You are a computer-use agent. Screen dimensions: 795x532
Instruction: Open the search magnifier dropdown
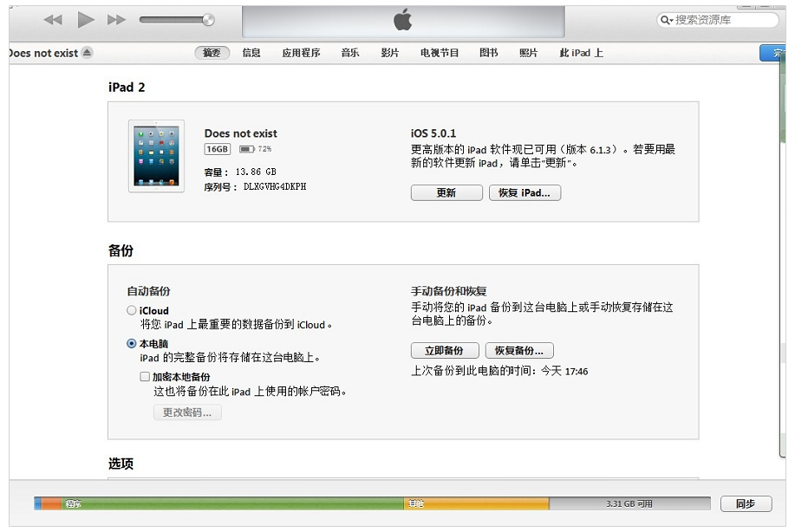click(667, 20)
